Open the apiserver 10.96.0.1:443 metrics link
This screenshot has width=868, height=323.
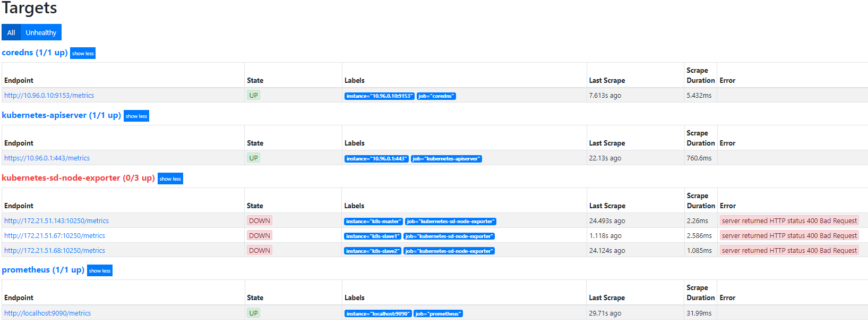tap(47, 158)
